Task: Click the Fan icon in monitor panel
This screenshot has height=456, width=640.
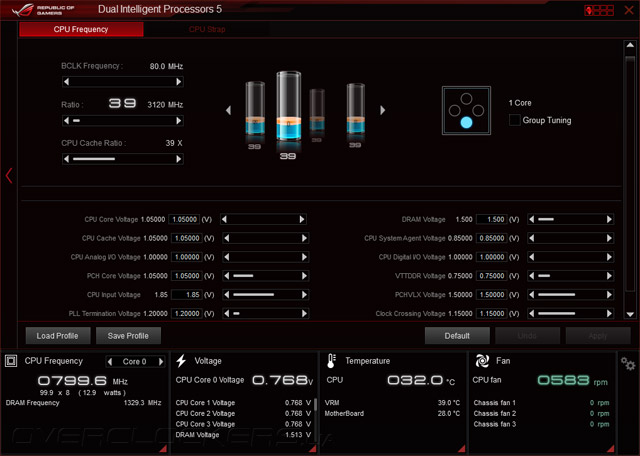Action: coord(482,361)
